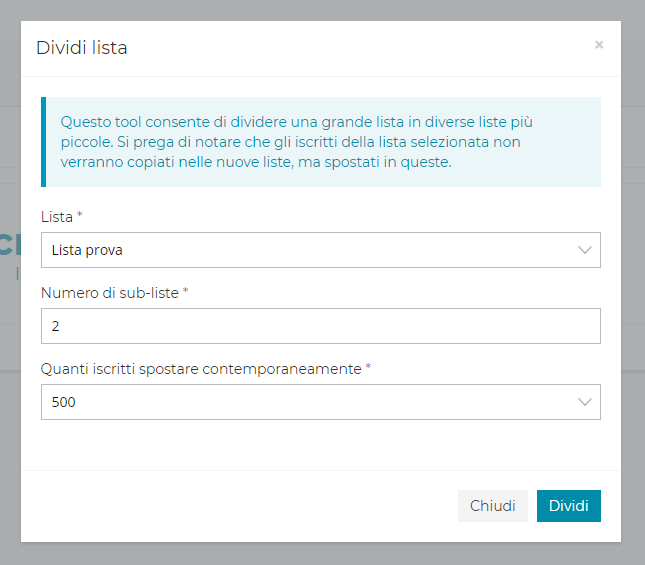
Task: Click the asterisk after Numero di sub-liste
Action: [x=186, y=291]
